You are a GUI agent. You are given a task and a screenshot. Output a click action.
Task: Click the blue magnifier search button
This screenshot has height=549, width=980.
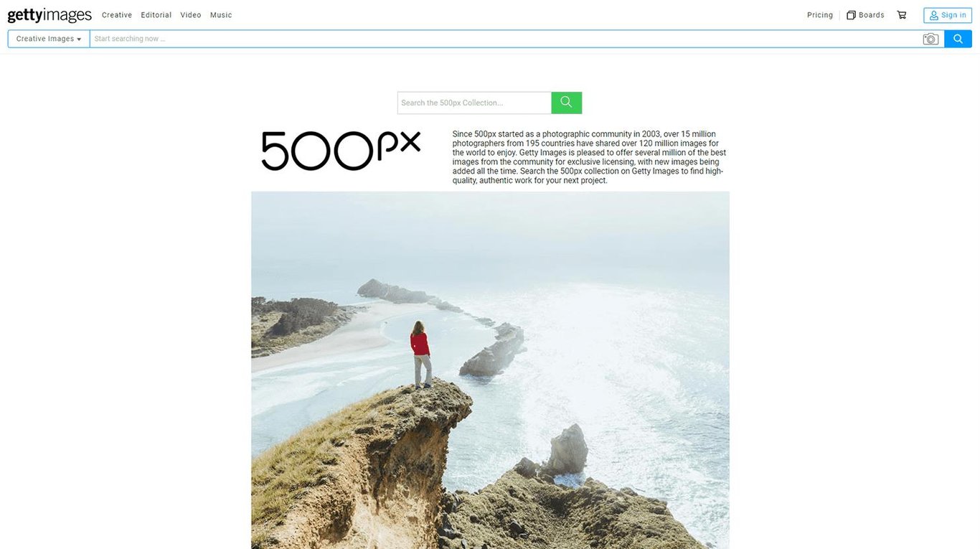(x=958, y=39)
